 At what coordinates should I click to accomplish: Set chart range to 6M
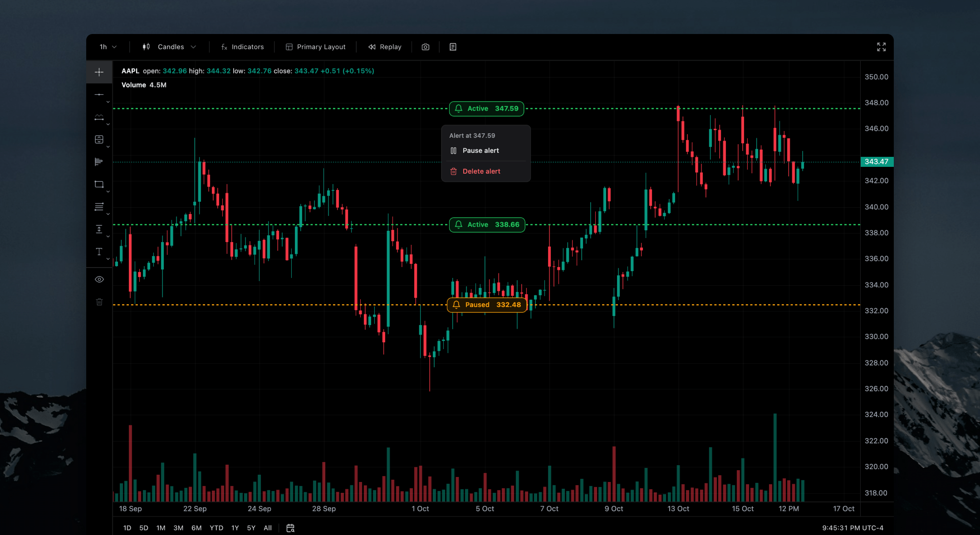coord(196,528)
